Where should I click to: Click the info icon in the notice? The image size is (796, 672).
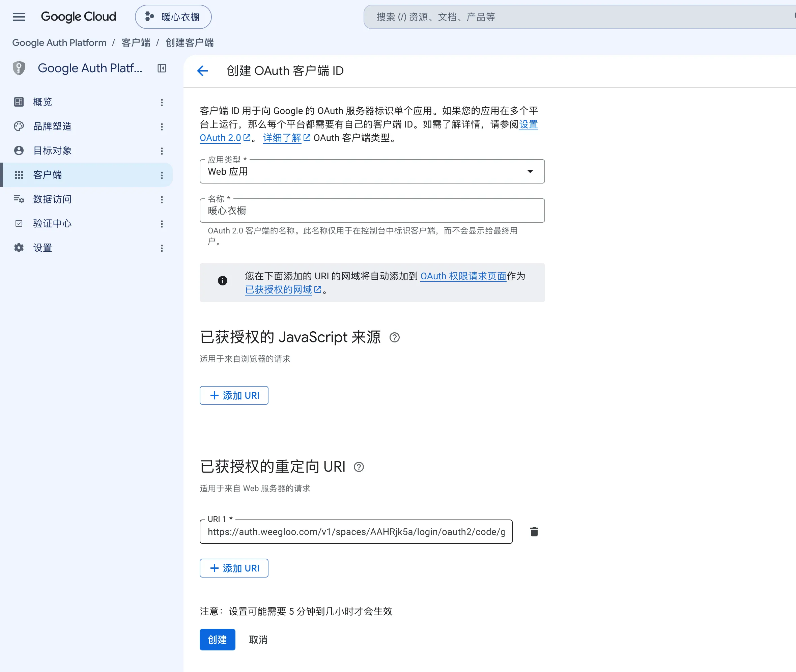click(222, 281)
